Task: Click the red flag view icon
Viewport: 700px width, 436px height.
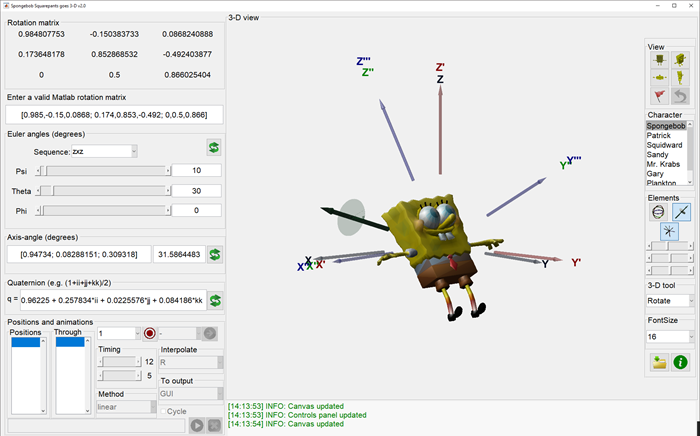Action: pyautogui.click(x=659, y=96)
